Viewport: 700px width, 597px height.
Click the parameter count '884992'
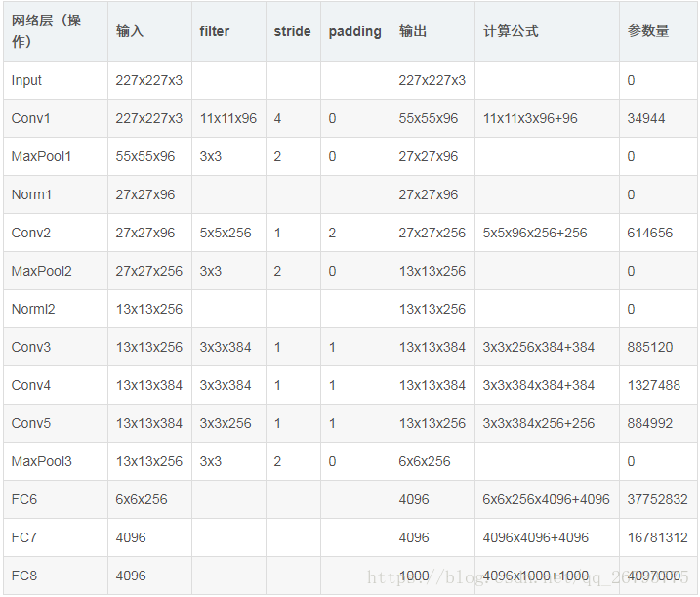pyautogui.click(x=649, y=423)
